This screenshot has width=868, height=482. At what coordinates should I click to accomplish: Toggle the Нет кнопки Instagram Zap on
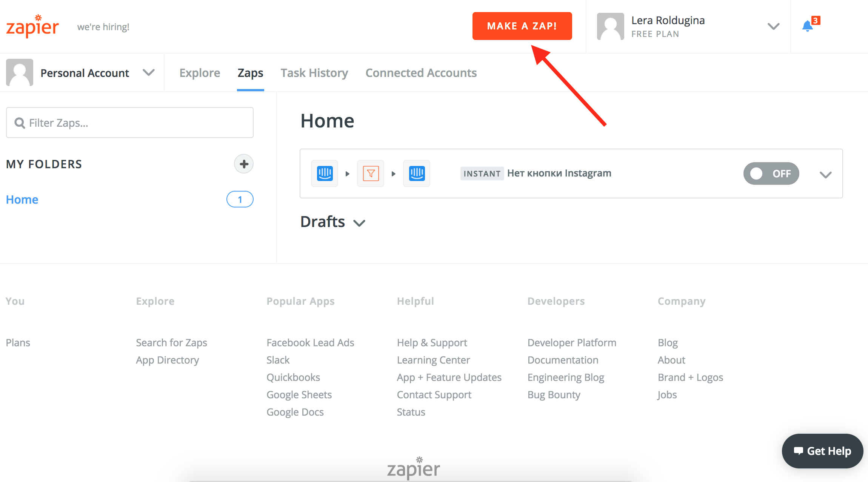771,173
